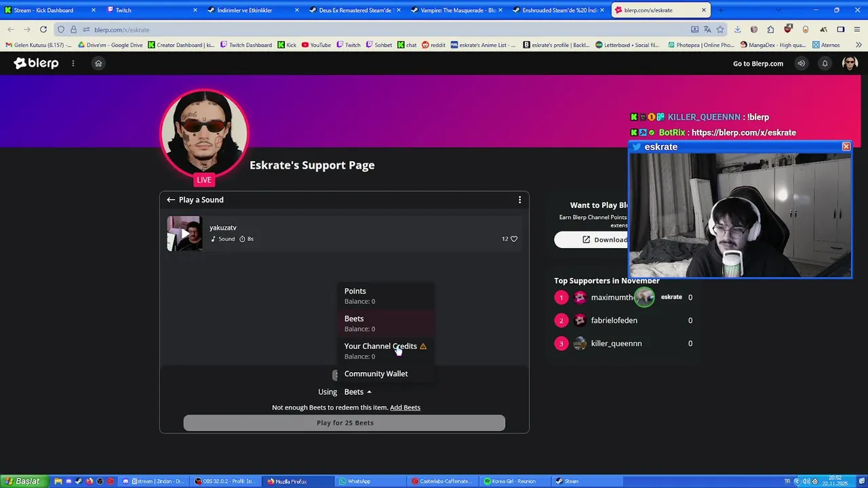This screenshot has width=868, height=488.
Task: Open the Photopea bookmark
Action: pyautogui.click(x=701, y=45)
